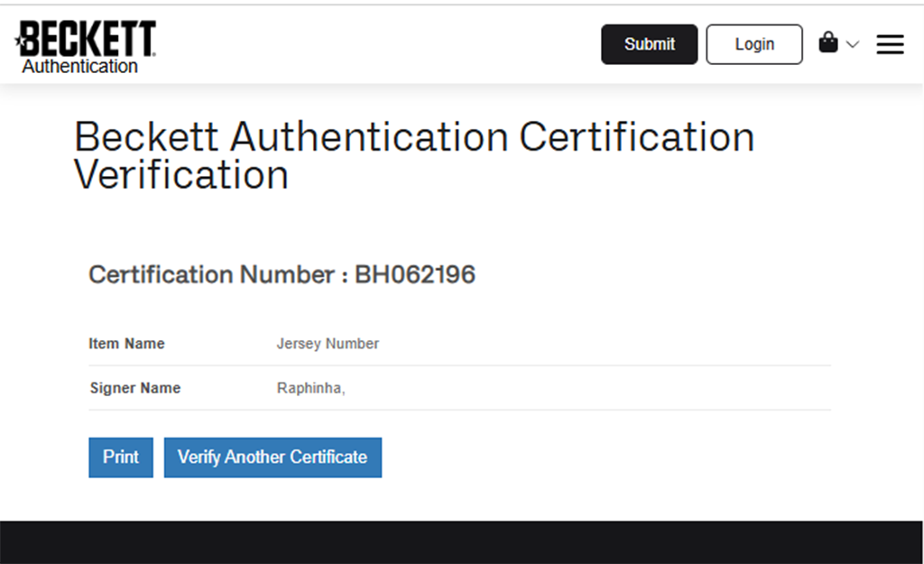Click the star in the Beckett logo
The height and width of the screenshot is (564, 924).
tap(19, 40)
